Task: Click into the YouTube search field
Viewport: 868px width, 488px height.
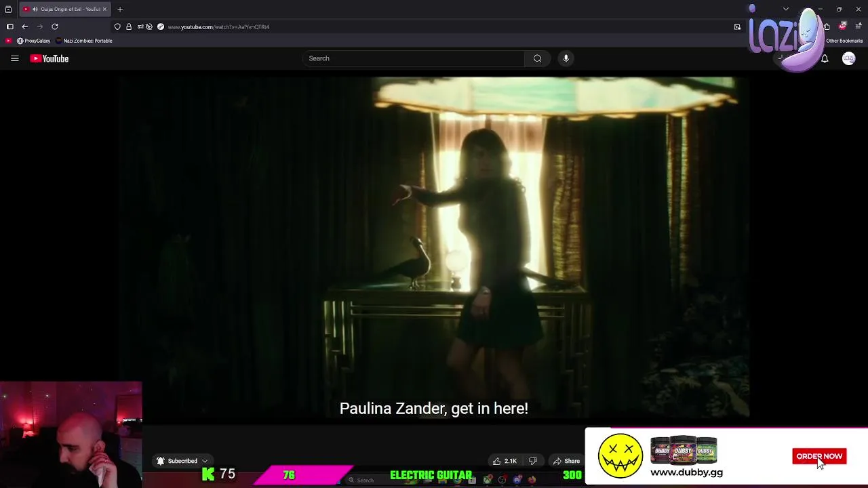Action: coord(413,58)
